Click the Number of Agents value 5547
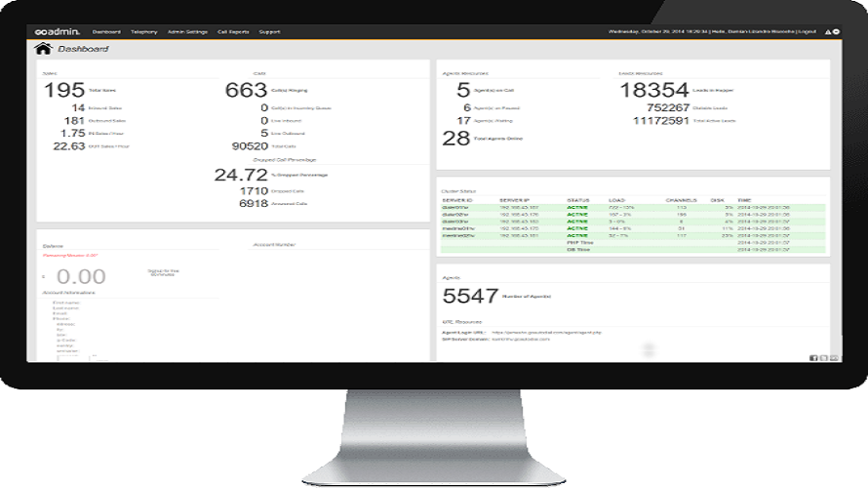Image resolution: width=868 pixels, height=488 pixels. pyautogui.click(x=470, y=296)
